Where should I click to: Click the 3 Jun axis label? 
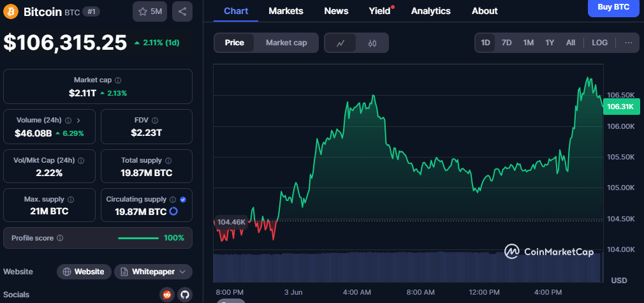293,292
